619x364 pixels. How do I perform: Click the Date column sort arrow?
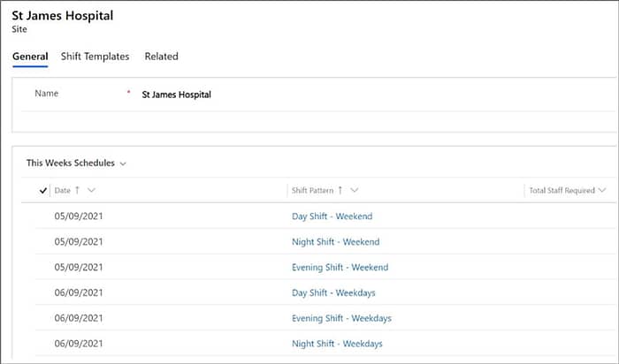coord(78,191)
